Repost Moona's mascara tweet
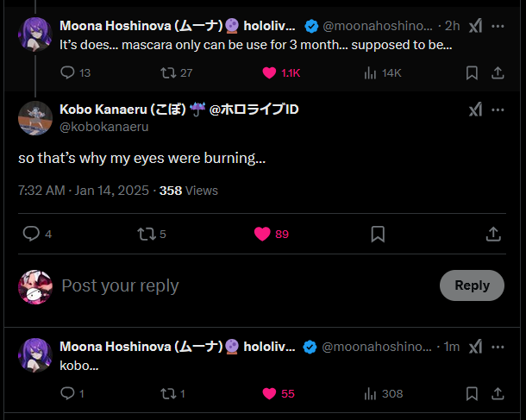Image resolution: width=526 pixels, height=420 pixels. click(x=169, y=73)
